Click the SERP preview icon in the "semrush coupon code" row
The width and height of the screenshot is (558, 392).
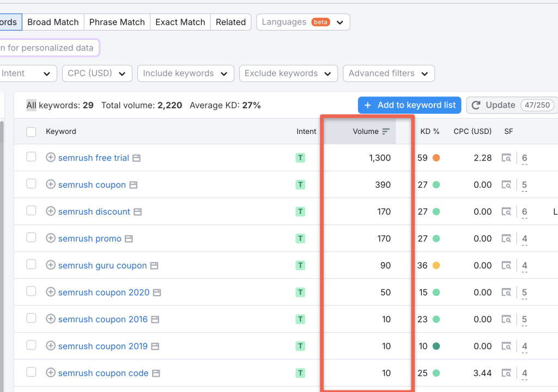pos(505,373)
